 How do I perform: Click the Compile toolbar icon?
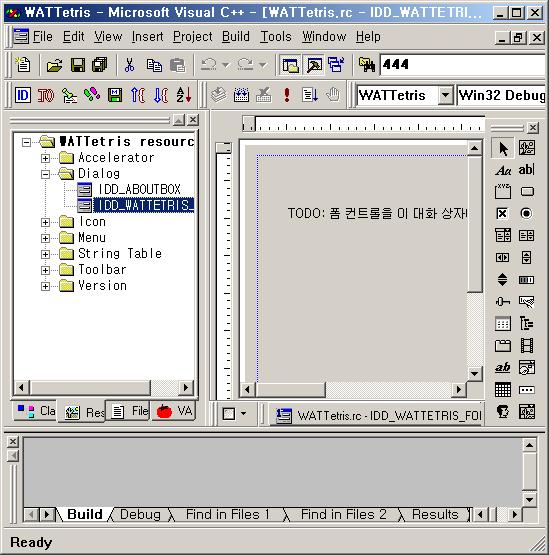tap(219, 95)
